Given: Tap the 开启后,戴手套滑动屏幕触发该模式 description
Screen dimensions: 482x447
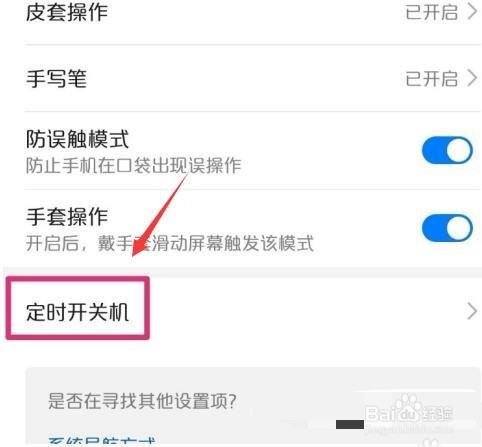Looking at the screenshot, I should tap(170, 243).
